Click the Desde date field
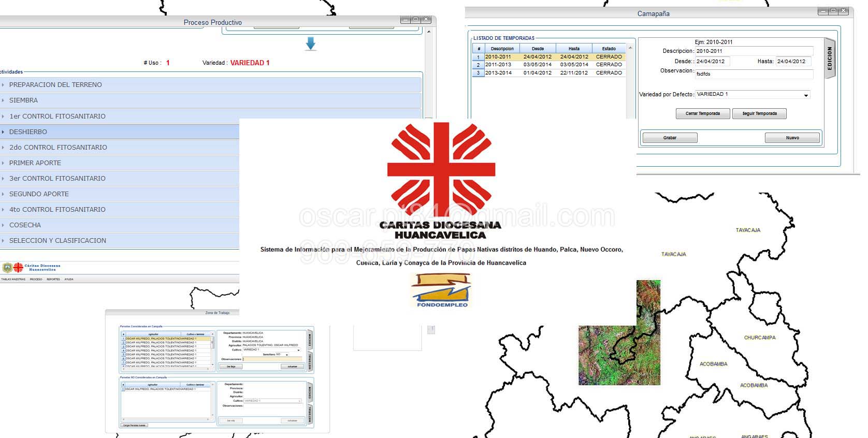The image size is (868, 438). click(712, 61)
